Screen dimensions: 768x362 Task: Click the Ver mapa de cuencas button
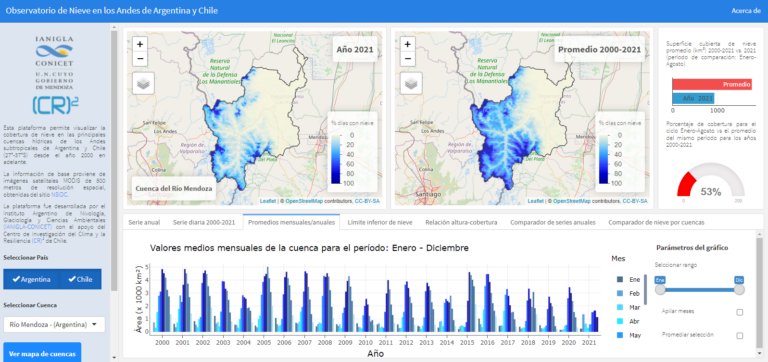coord(42,353)
